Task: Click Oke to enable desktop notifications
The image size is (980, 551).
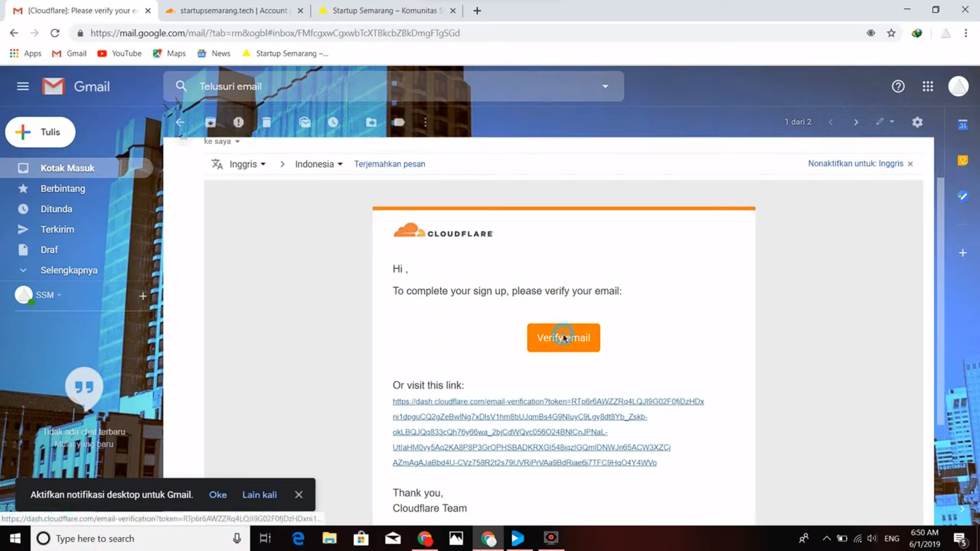Action: (217, 494)
